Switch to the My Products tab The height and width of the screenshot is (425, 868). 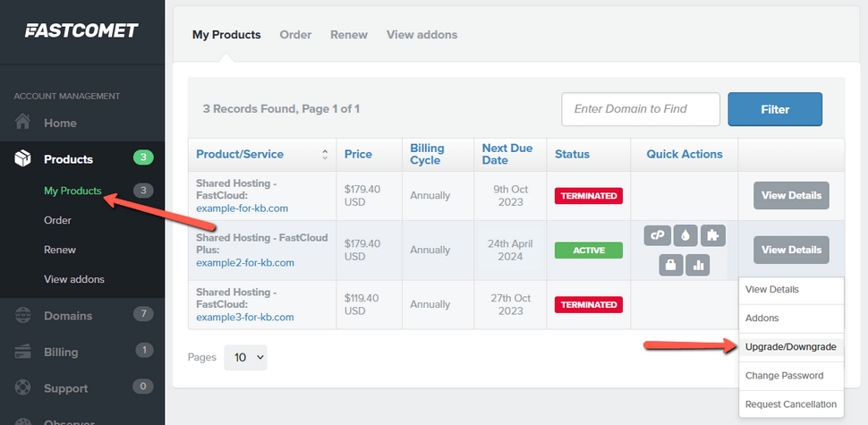226,35
